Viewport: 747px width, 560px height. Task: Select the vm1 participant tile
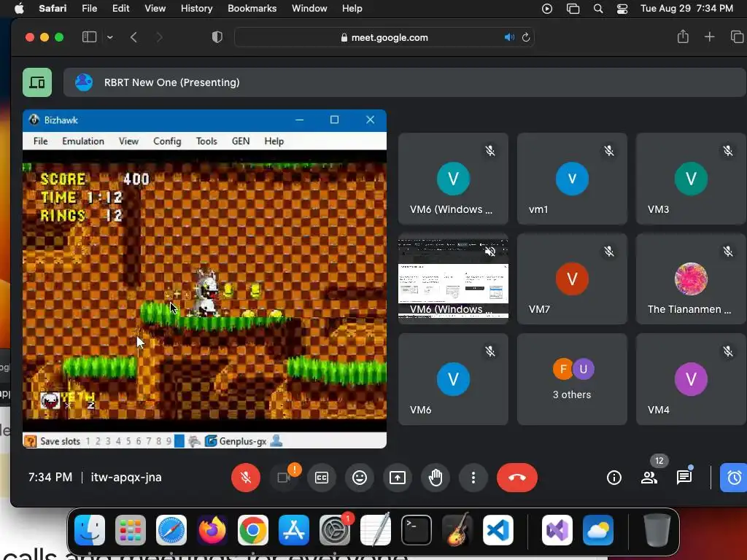(x=572, y=179)
